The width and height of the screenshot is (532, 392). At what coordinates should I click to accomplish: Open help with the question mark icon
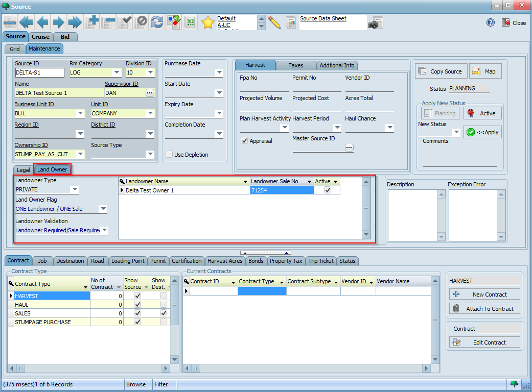coord(491,22)
